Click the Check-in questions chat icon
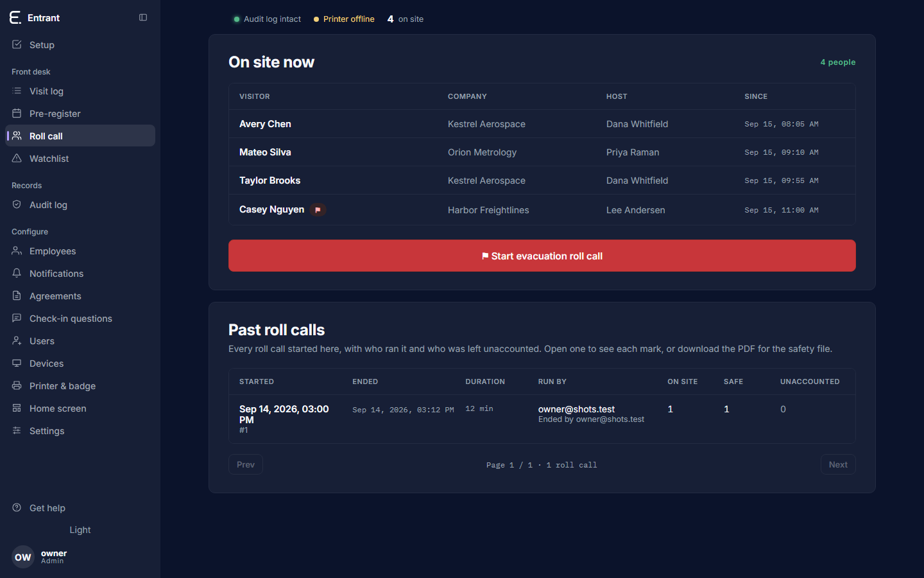This screenshot has width=924, height=578. pos(17,318)
